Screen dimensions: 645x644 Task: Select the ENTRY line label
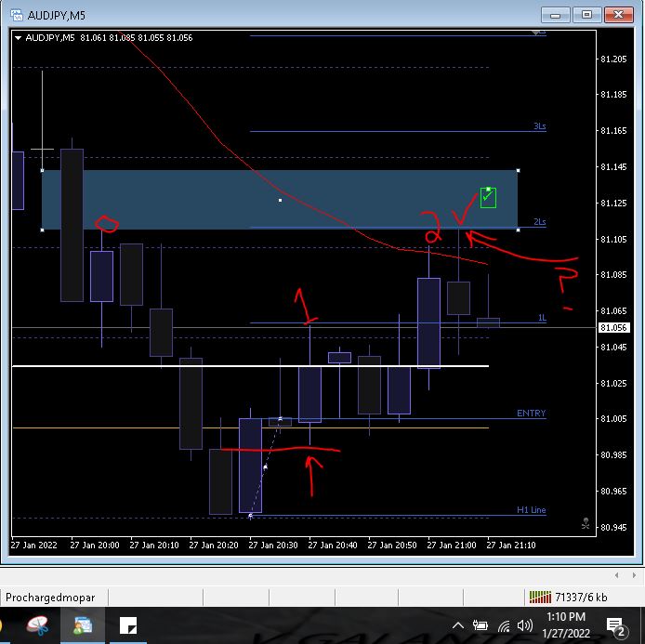pos(531,414)
